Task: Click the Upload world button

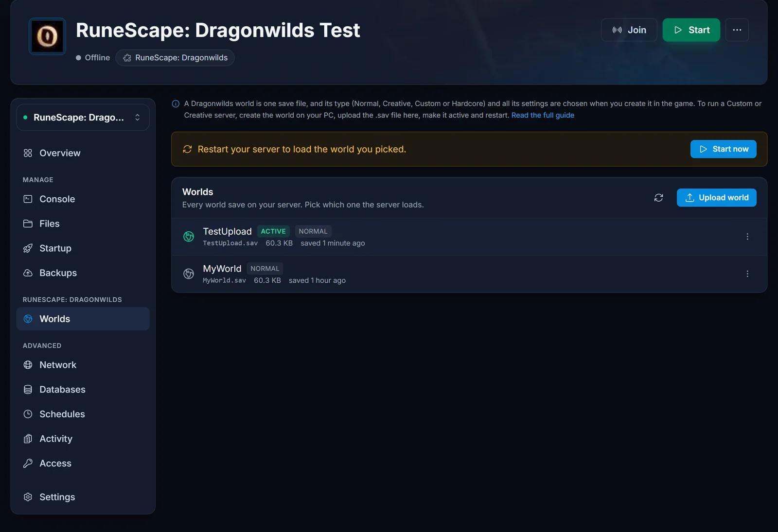Action: [716, 198]
